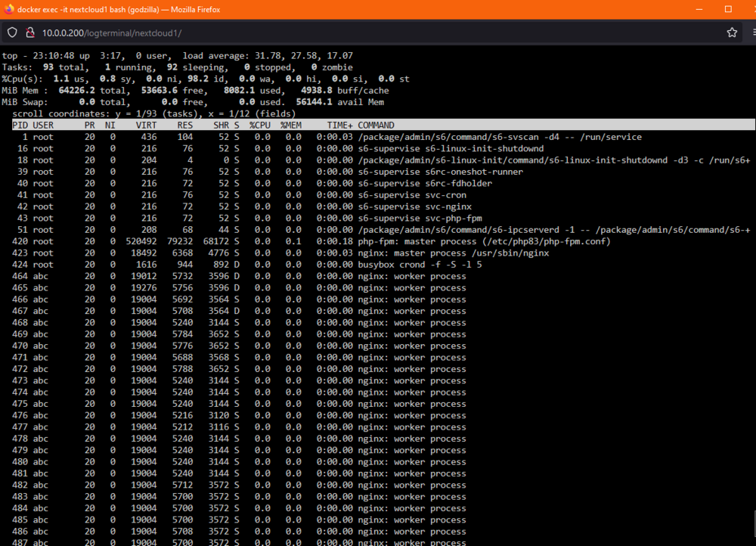Click the top time 23:10:48
The image size is (756, 546).
[54, 55]
